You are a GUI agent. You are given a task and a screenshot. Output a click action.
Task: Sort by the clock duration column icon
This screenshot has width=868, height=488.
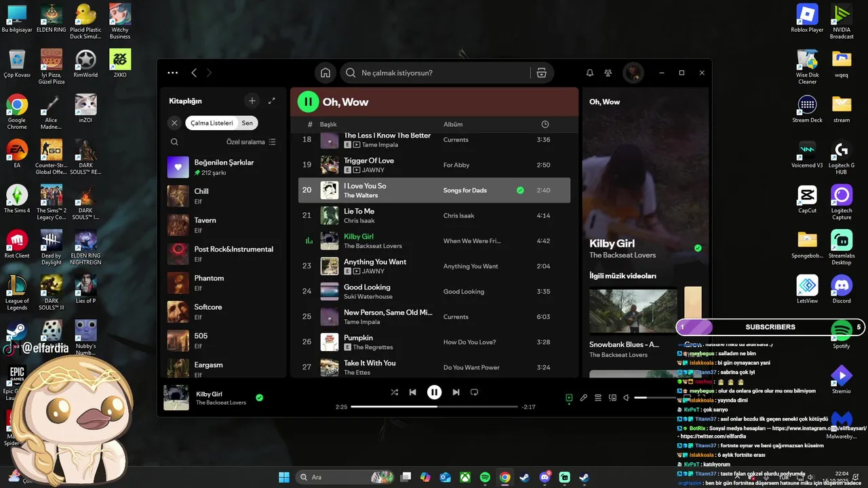point(545,124)
